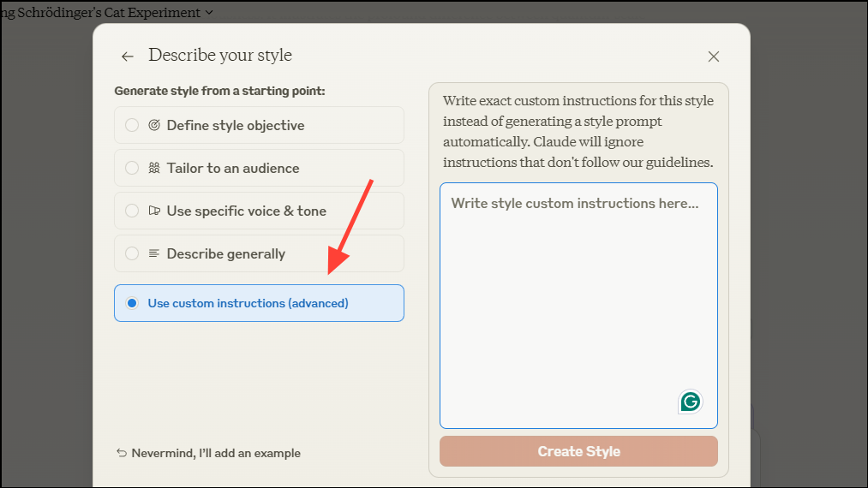Click the back arrow beside Describe your style
This screenshot has height=488, width=868.
[x=128, y=57]
